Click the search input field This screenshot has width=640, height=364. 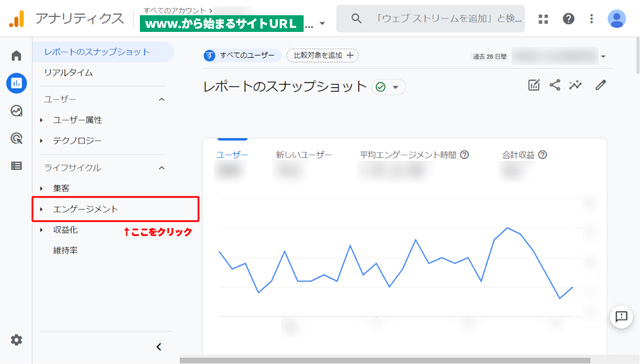click(430, 19)
